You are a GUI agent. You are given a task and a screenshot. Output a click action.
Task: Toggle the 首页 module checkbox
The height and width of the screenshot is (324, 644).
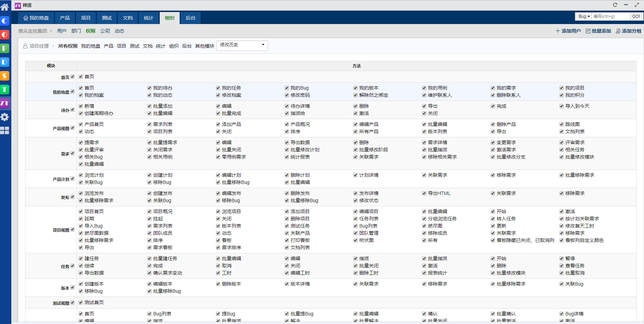coord(72,77)
